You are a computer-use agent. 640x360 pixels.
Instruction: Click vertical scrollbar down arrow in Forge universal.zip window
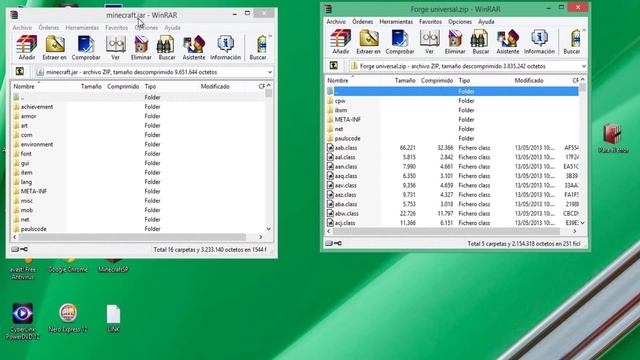582,223
